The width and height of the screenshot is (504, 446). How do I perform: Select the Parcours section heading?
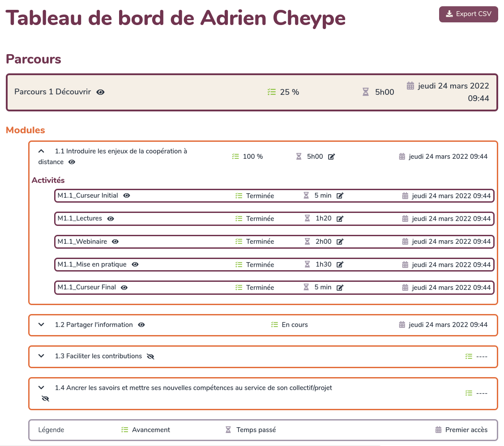[33, 59]
